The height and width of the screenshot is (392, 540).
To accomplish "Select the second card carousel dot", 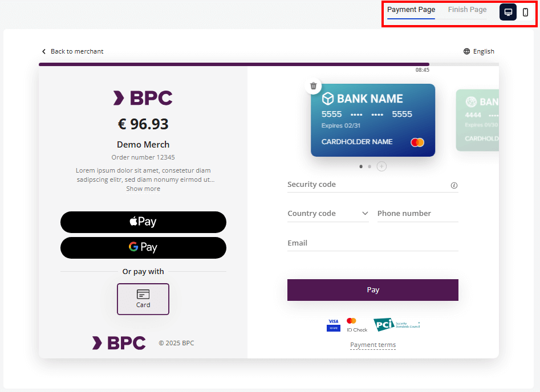I will (x=370, y=166).
